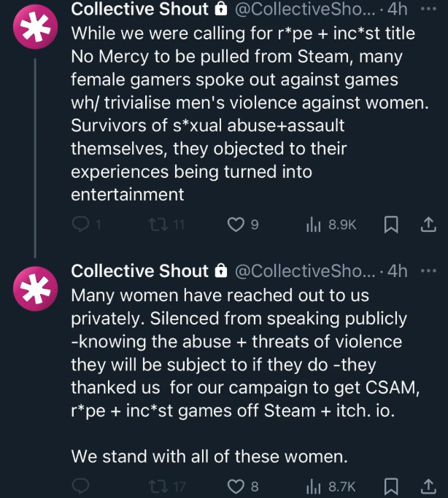
Task: Open more options on the second tweet
Action: coord(428,271)
